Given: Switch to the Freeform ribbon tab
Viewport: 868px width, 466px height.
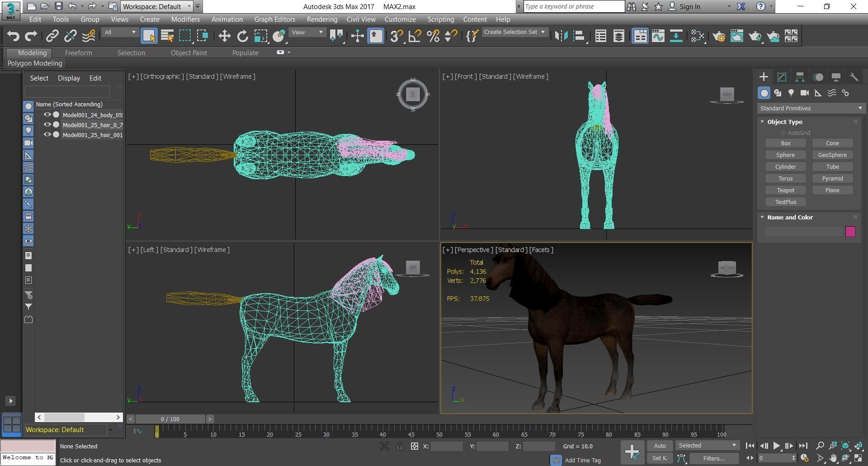Looking at the screenshot, I should pos(78,53).
